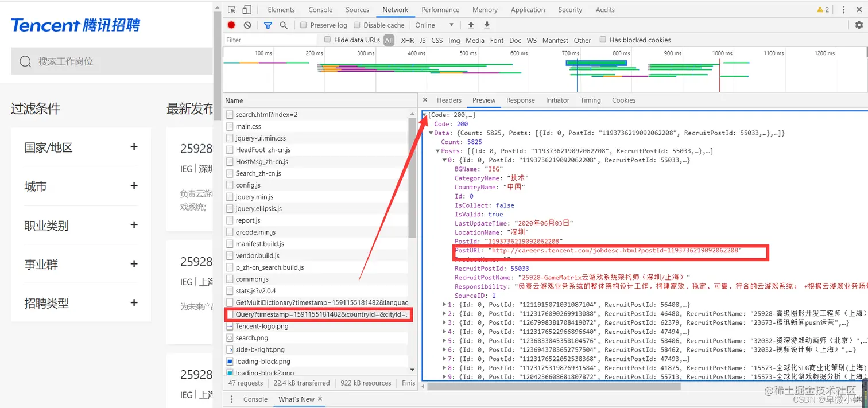The width and height of the screenshot is (868, 408).
Task: Expand the 事业群 filter
Action: click(134, 264)
